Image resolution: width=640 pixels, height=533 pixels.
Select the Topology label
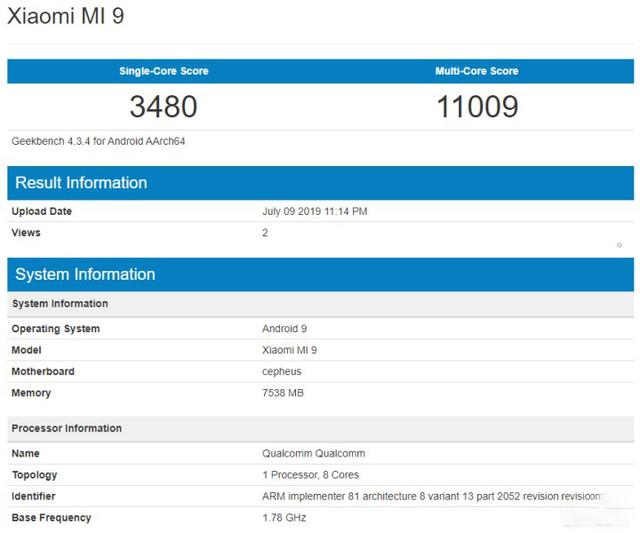click(34, 475)
